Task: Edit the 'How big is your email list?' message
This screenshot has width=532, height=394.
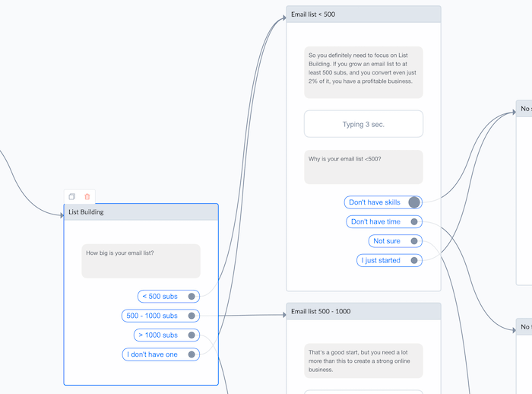Action: pyautogui.click(x=141, y=261)
